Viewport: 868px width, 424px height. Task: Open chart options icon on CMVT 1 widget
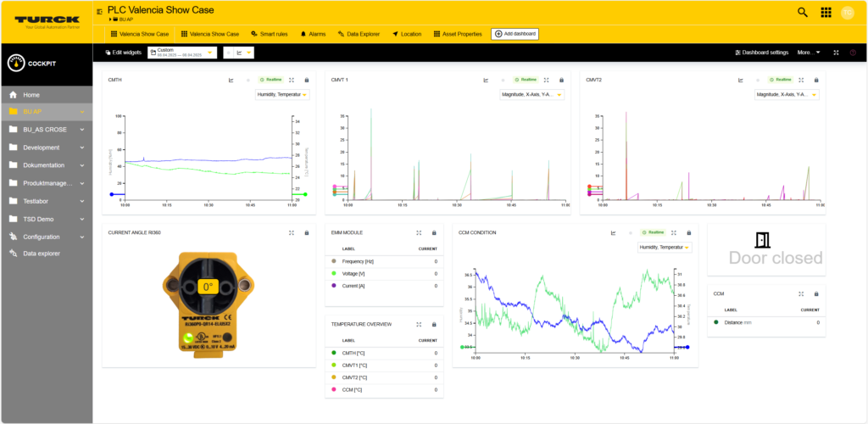coord(485,80)
